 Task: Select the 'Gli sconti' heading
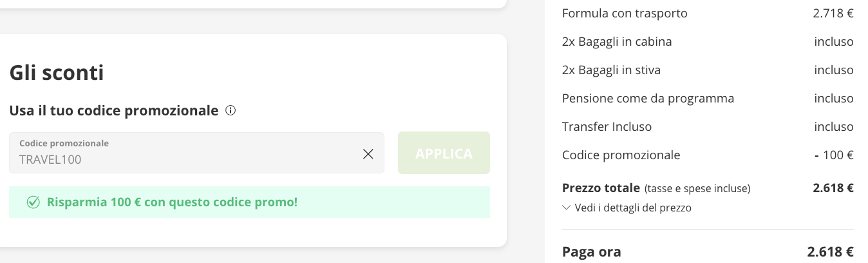(57, 73)
